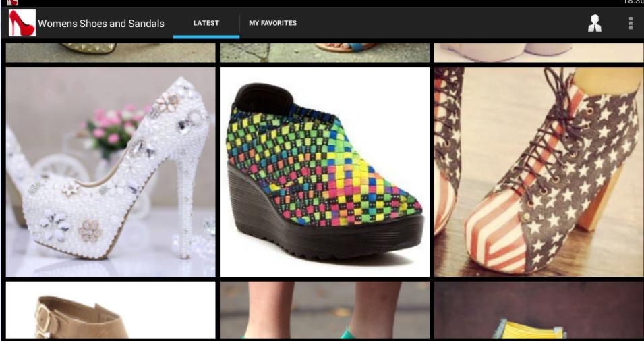Open the white pearl high heel photo
Screen dimensions: 644x341
coord(111,172)
